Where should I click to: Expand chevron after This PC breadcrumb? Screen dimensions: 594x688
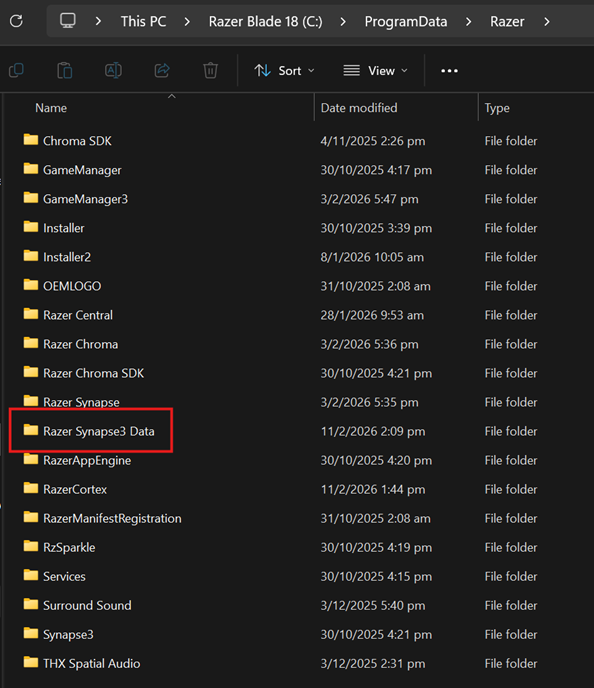[187, 21]
